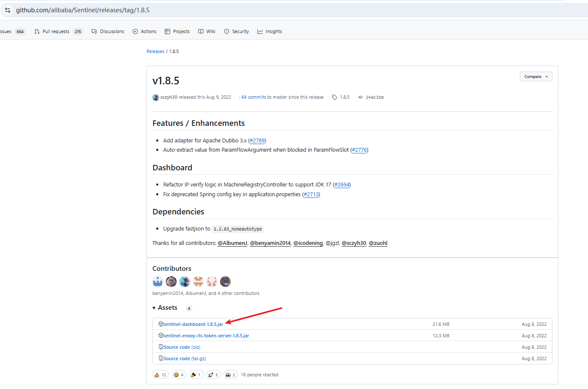588x389 pixels.
Task: Open pull request #2776 link
Action: (359, 150)
